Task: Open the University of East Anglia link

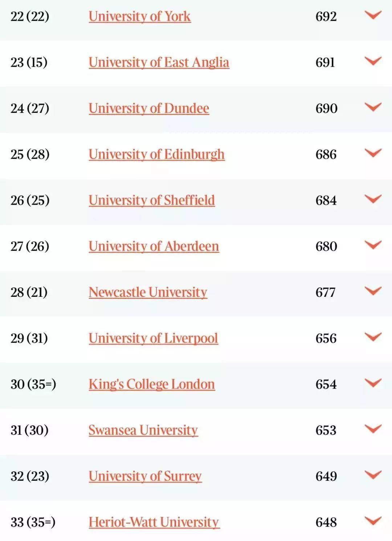Action: [x=159, y=62]
